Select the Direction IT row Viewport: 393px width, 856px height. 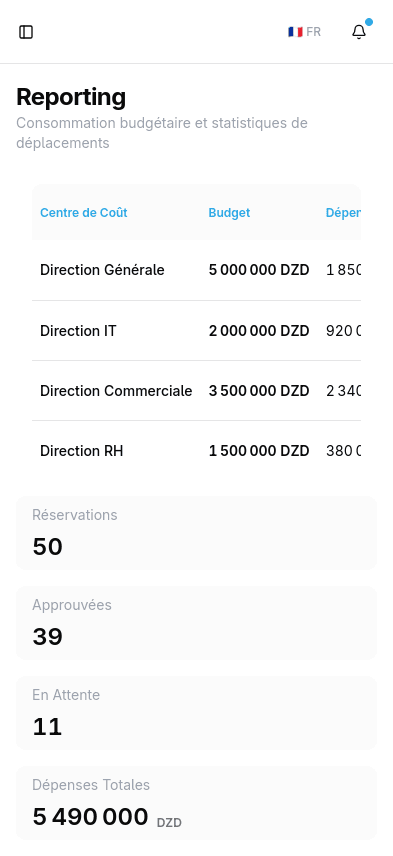tap(196, 330)
